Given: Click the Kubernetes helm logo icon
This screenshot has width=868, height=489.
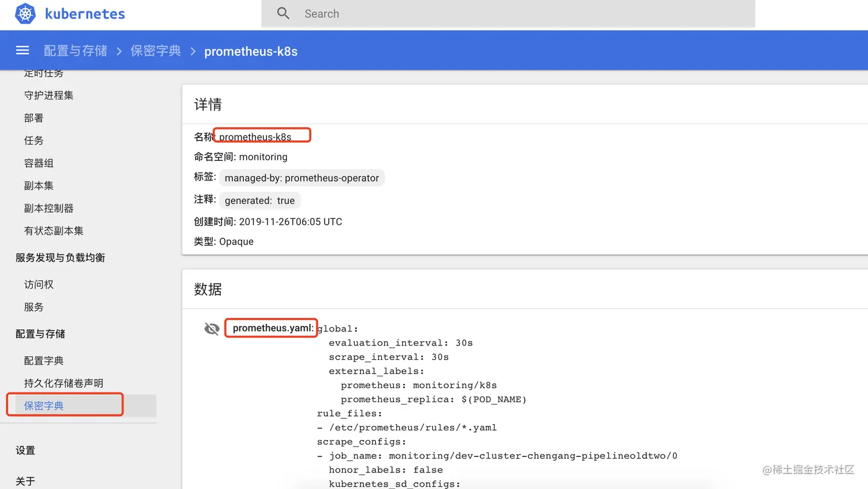Looking at the screenshot, I should click(x=25, y=14).
